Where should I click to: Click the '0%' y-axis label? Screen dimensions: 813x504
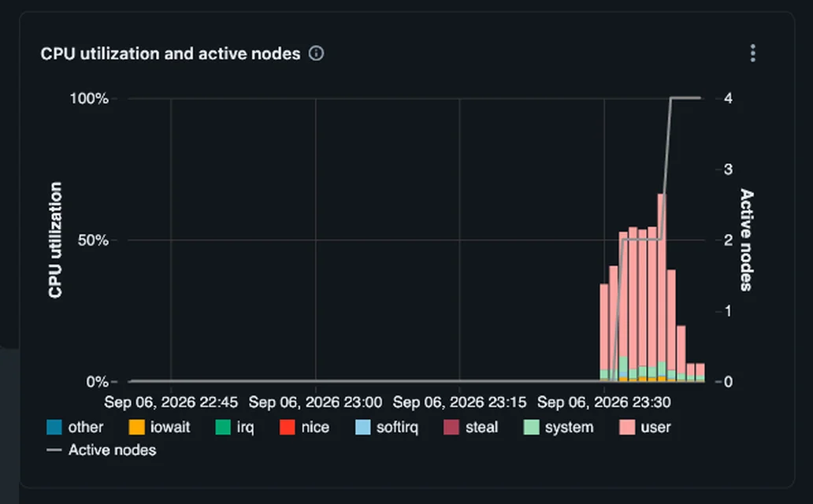pyautogui.click(x=98, y=382)
